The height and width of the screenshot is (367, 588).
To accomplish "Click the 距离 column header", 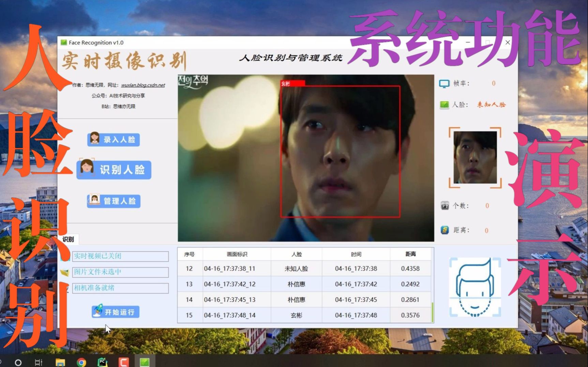I will click(x=410, y=254).
